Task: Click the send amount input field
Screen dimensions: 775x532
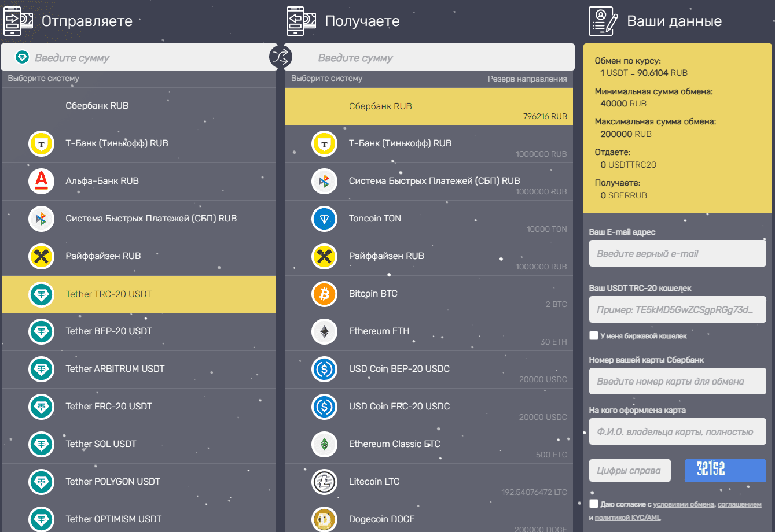Action: pos(139,57)
